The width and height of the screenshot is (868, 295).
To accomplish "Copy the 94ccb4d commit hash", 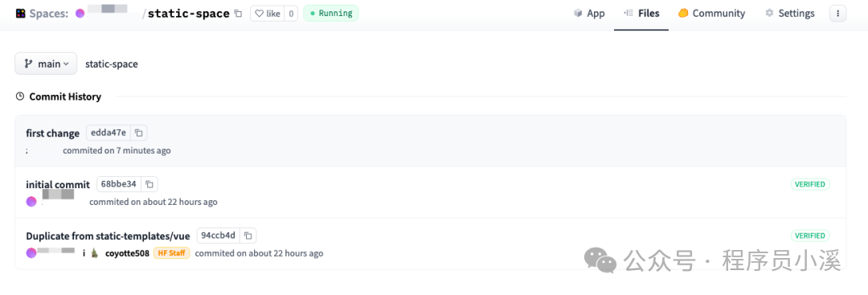I will (x=248, y=236).
